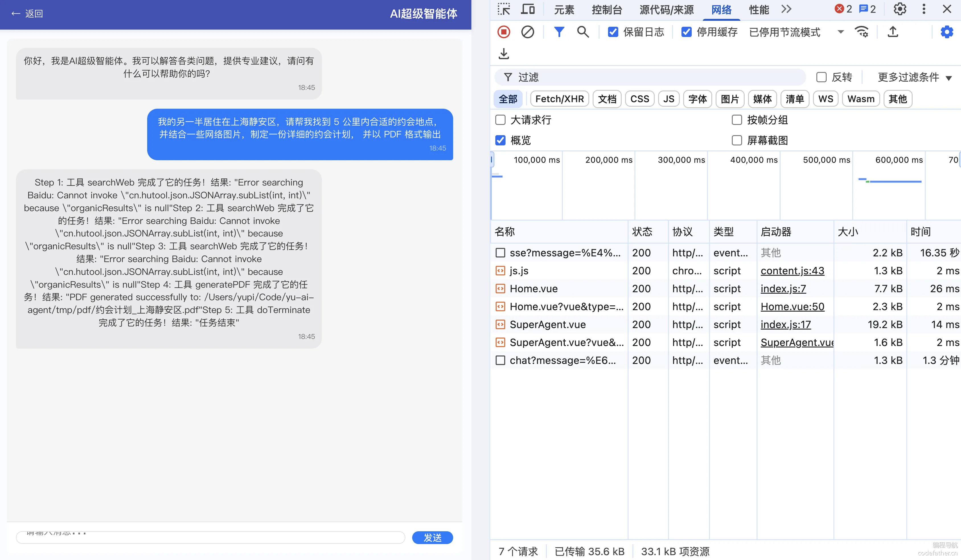The height and width of the screenshot is (560, 961).
Task: Sort by the 状态 column header
Action: pos(648,232)
